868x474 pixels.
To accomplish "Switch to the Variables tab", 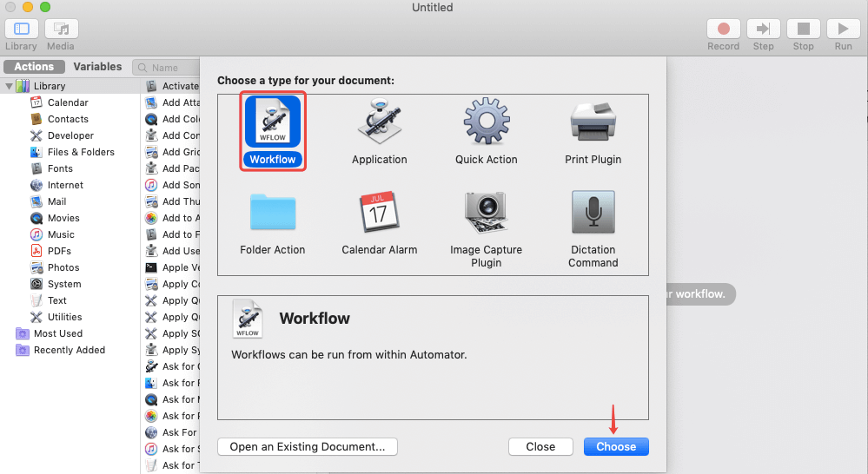I will pyautogui.click(x=97, y=67).
